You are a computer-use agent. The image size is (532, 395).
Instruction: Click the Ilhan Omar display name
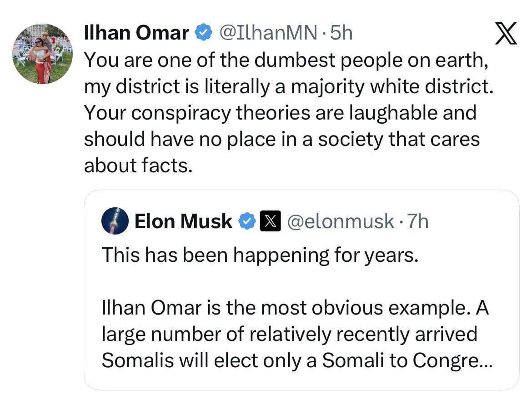[136, 33]
